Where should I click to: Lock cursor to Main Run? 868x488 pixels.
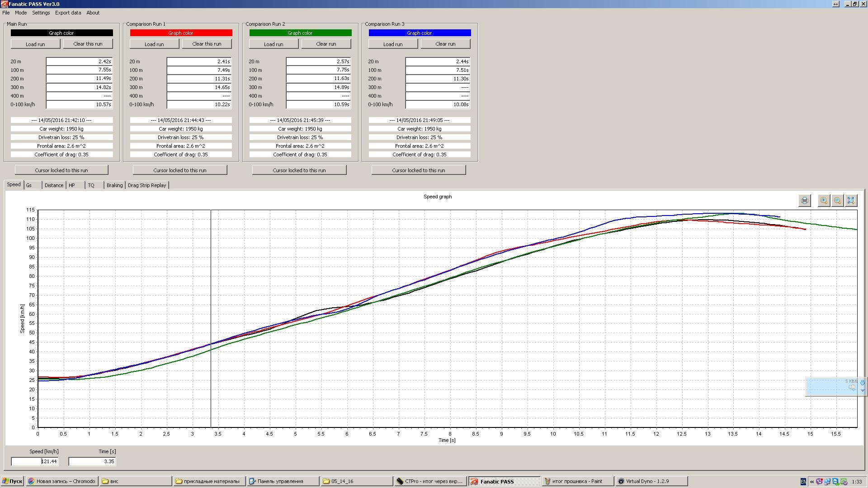(x=61, y=170)
